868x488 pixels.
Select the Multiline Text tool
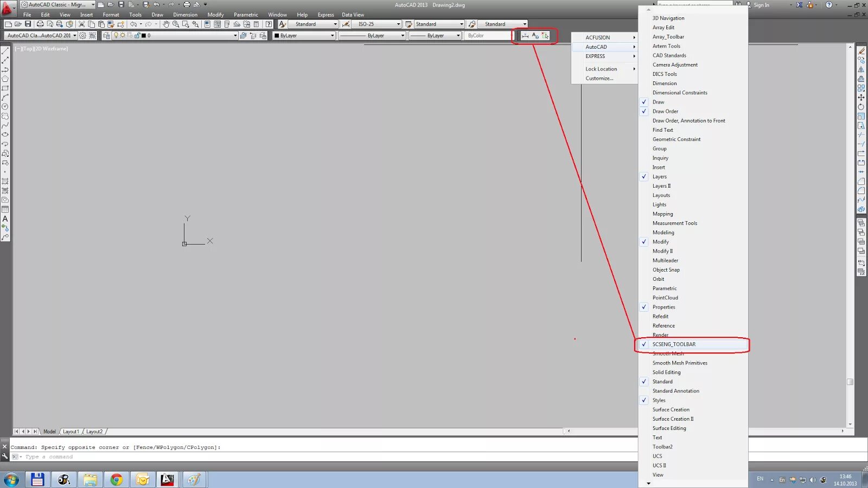5,219
